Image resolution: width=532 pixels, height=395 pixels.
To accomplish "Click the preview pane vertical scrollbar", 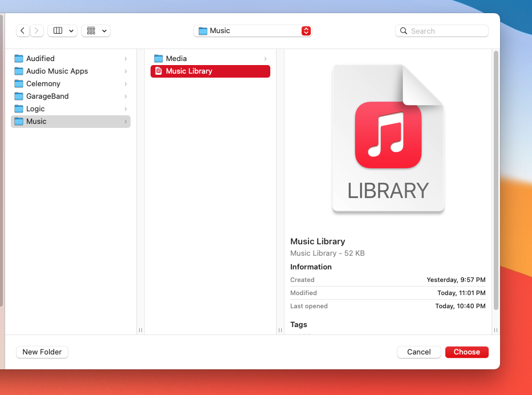I will pyautogui.click(x=496, y=180).
